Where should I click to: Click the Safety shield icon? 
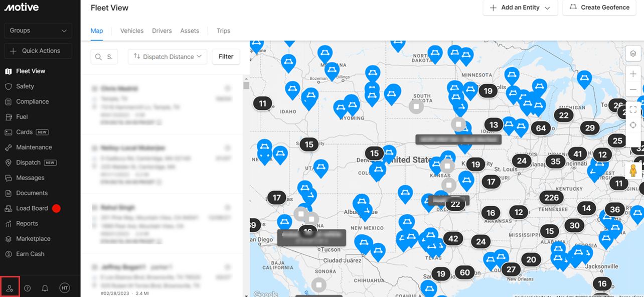click(8, 86)
